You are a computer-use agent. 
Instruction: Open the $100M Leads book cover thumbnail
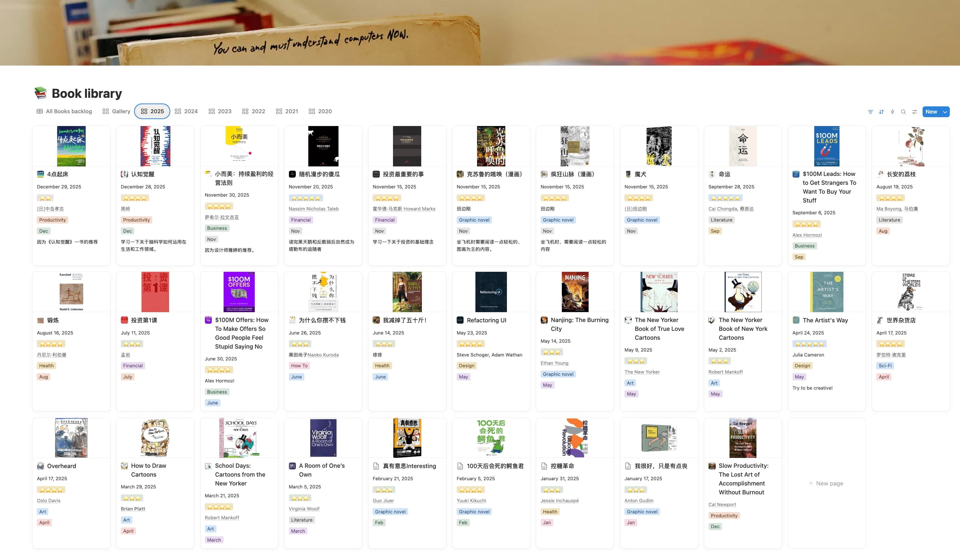coord(827,146)
